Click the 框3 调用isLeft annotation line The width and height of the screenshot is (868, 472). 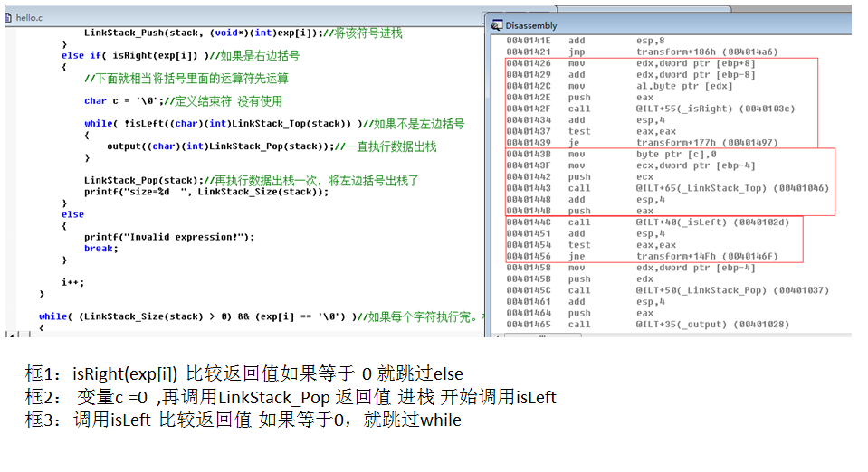click(x=243, y=420)
